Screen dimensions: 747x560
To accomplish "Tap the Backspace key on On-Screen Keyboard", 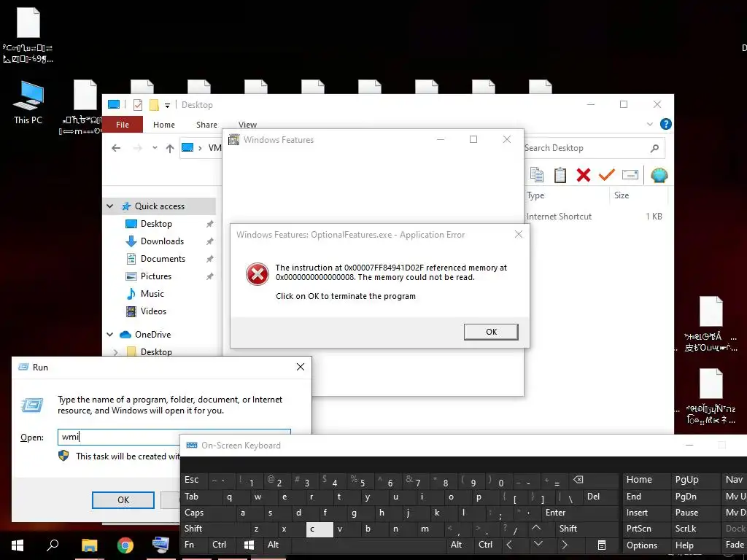I will (x=578, y=480).
